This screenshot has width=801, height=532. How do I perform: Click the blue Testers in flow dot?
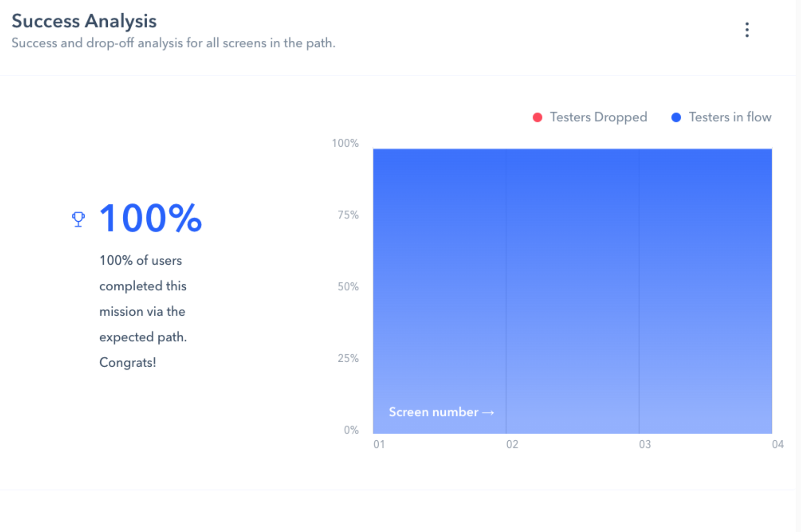pos(676,118)
